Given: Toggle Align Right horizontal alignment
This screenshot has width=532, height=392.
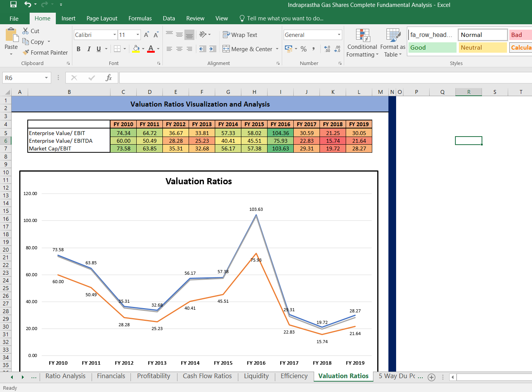Looking at the screenshot, I should click(189, 49).
